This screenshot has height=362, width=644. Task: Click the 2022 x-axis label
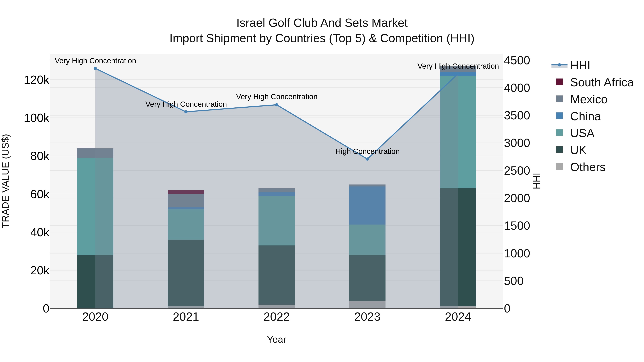[277, 317]
